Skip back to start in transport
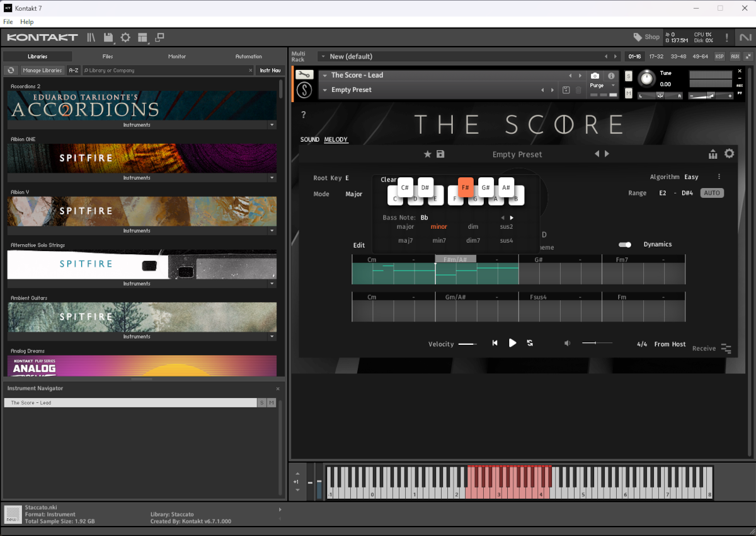756x536 pixels. coord(495,343)
